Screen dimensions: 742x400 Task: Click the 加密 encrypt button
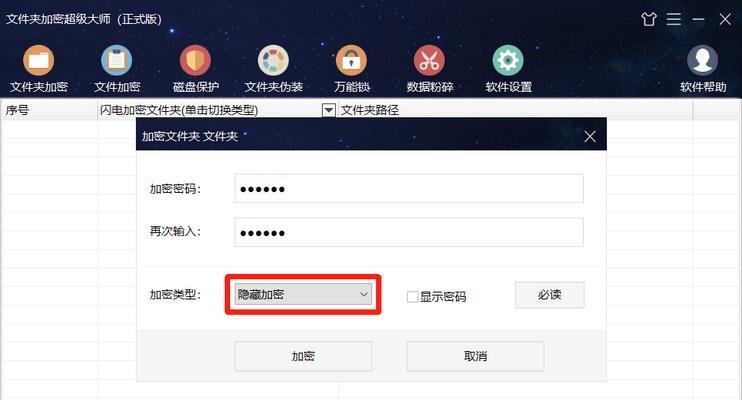(303, 356)
